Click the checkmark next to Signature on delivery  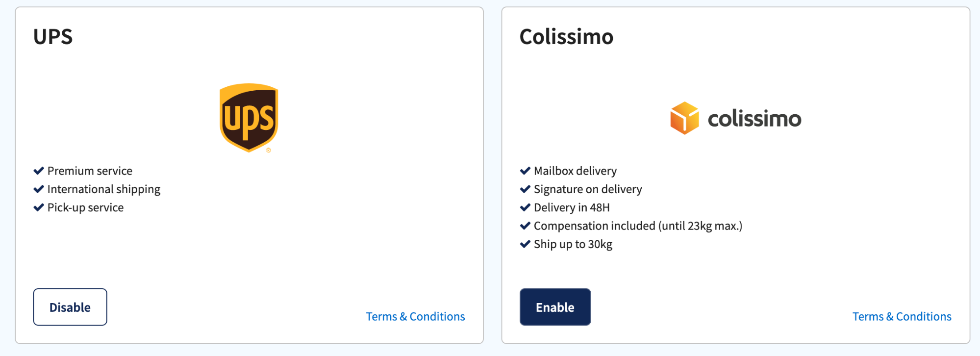[525, 189]
